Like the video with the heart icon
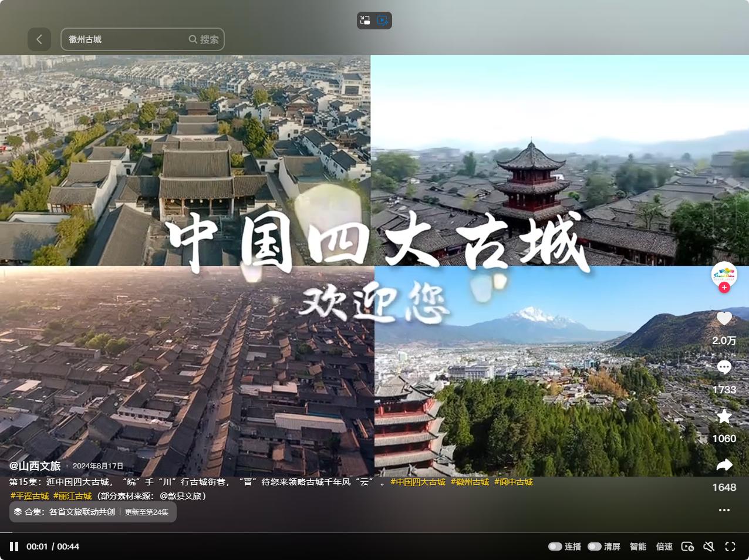The height and width of the screenshot is (560, 749). tap(724, 318)
